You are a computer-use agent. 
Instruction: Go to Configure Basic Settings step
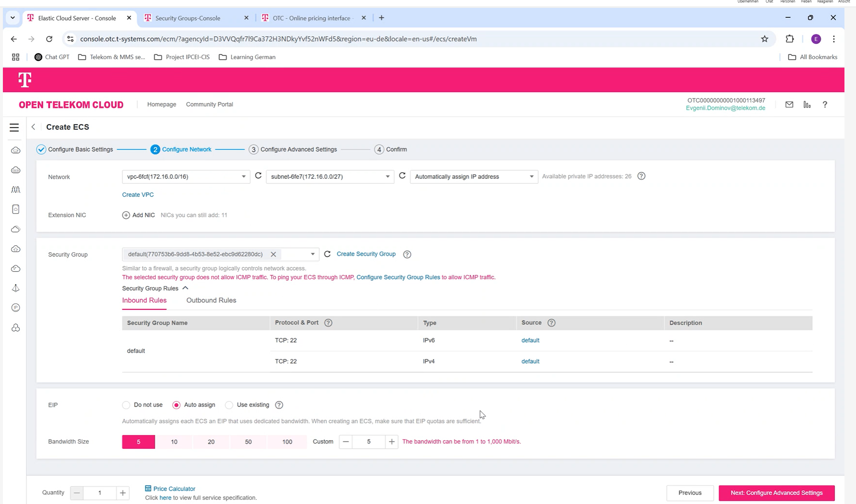[75, 150]
